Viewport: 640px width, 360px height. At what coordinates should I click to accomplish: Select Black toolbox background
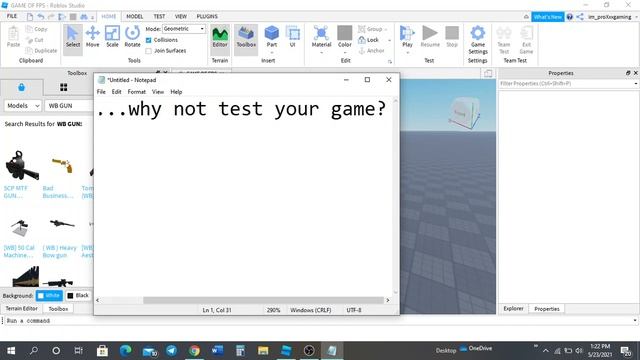78,295
